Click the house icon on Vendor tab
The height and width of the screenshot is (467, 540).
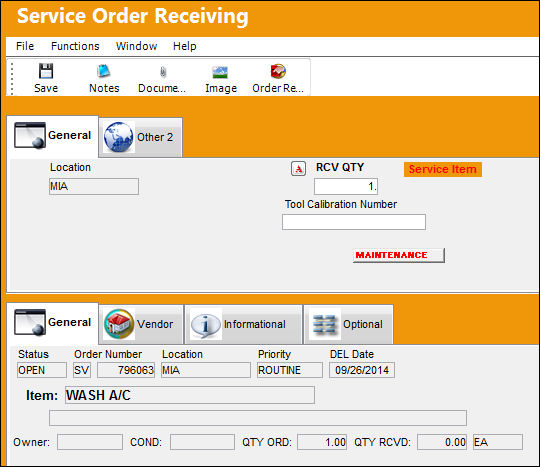[x=119, y=324]
